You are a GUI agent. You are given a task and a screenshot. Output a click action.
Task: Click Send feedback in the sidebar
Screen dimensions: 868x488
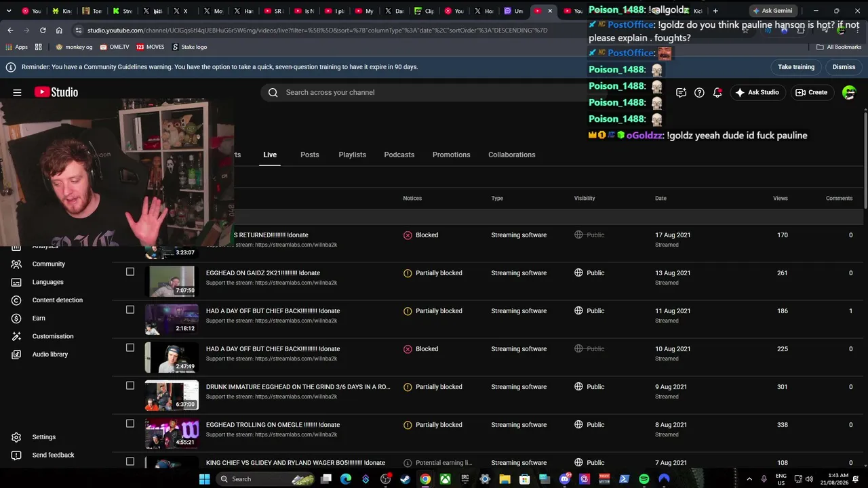(x=53, y=455)
